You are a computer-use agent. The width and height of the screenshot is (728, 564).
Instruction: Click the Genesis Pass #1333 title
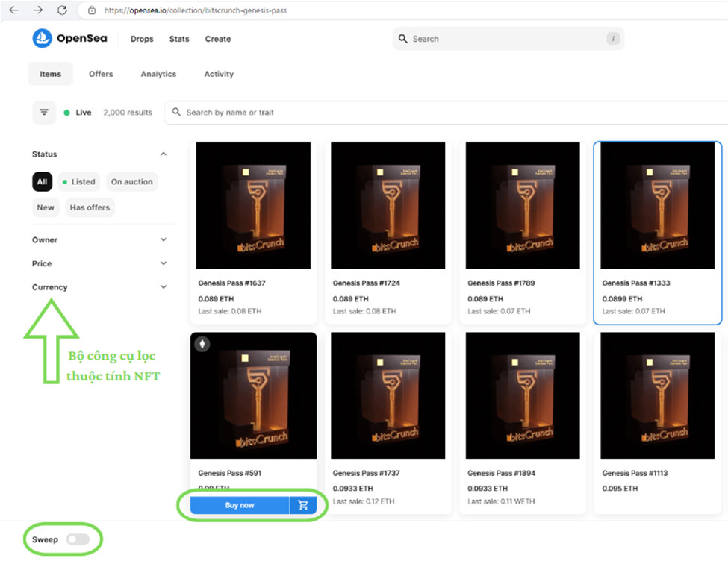[x=636, y=283]
